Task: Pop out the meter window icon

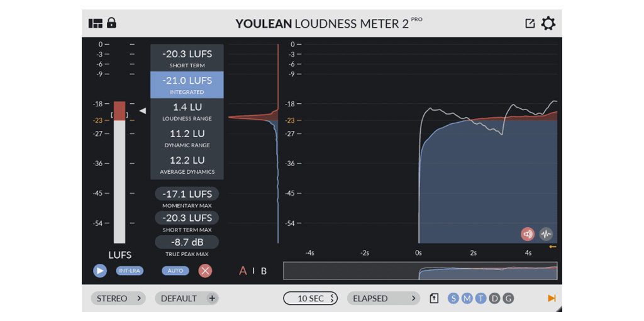Action: click(x=530, y=23)
